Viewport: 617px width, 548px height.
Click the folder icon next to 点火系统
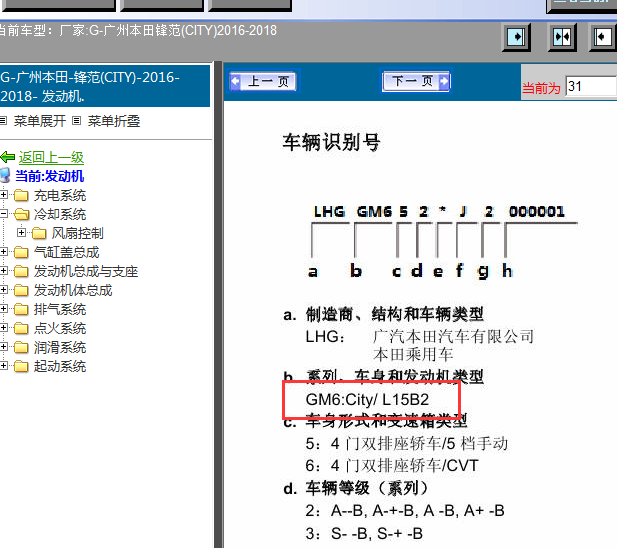[21, 328]
